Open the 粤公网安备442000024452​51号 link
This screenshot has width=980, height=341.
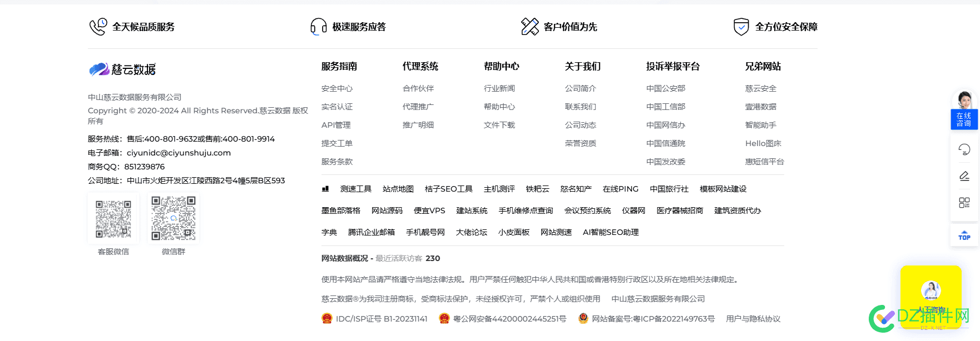pos(509,319)
